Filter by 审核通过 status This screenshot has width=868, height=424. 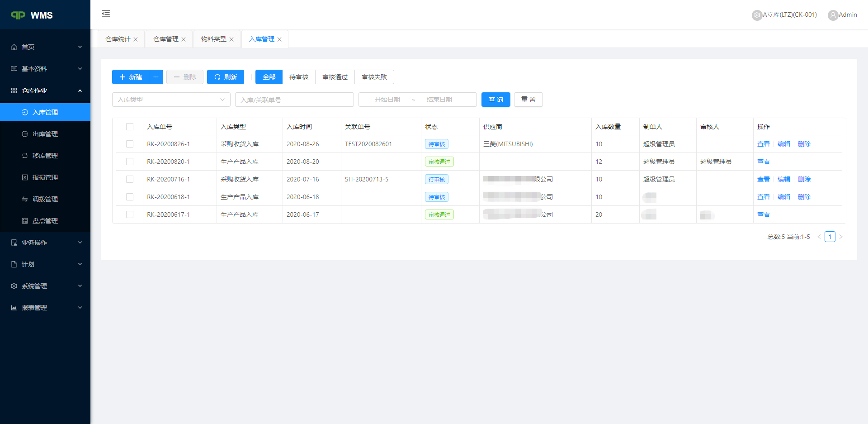click(335, 77)
